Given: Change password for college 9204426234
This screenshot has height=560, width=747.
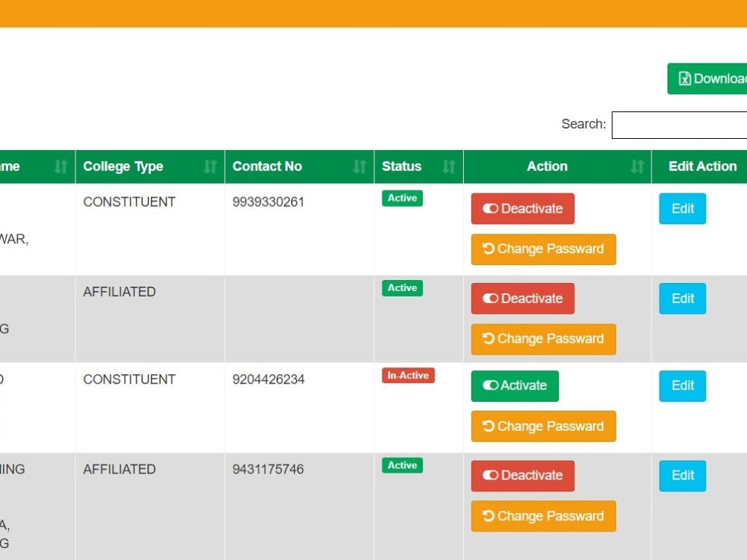Looking at the screenshot, I should (x=544, y=426).
